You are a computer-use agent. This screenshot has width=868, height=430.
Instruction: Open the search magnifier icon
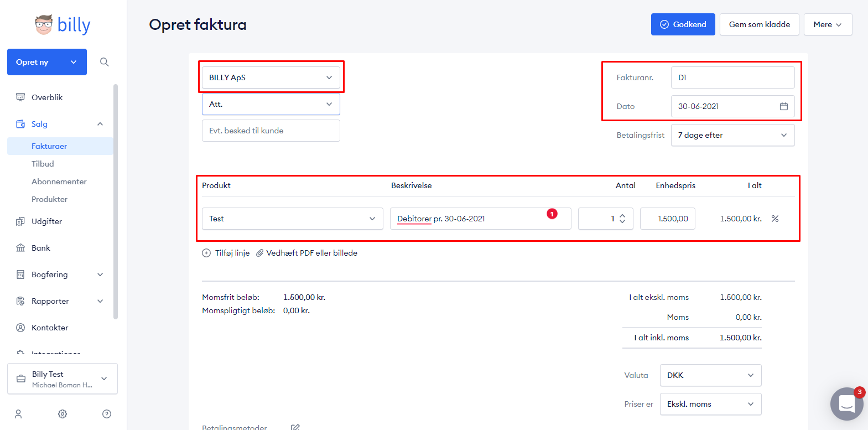(104, 62)
